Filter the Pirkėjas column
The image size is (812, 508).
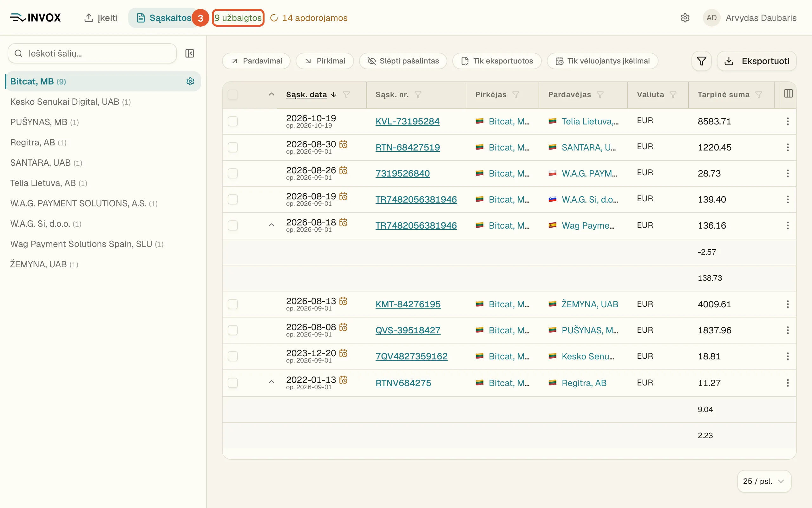pos(516,95)
